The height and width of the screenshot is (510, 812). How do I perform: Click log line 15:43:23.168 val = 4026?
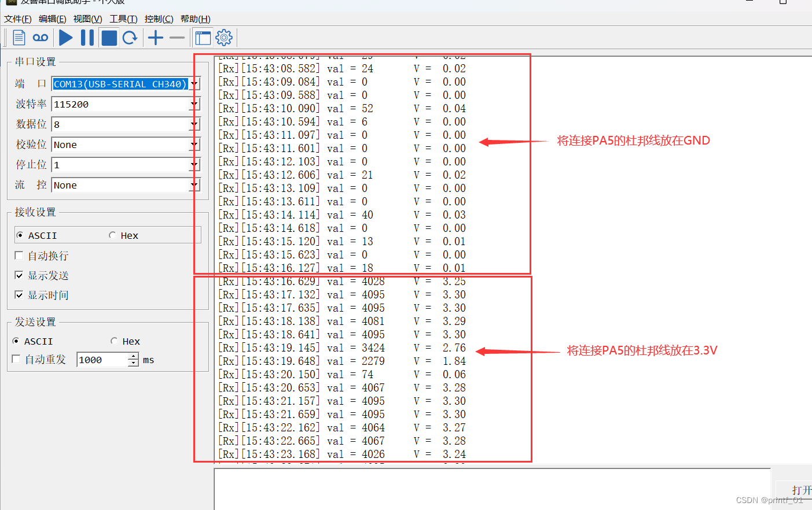342,454
